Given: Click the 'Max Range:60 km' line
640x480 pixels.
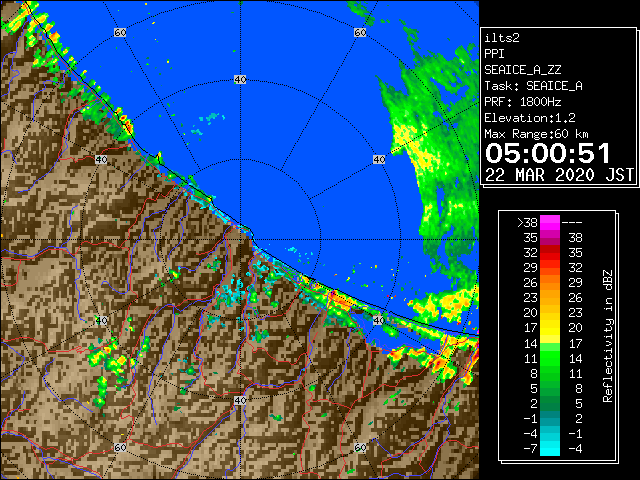Looking at the screenshot, I should click(536, 134).
